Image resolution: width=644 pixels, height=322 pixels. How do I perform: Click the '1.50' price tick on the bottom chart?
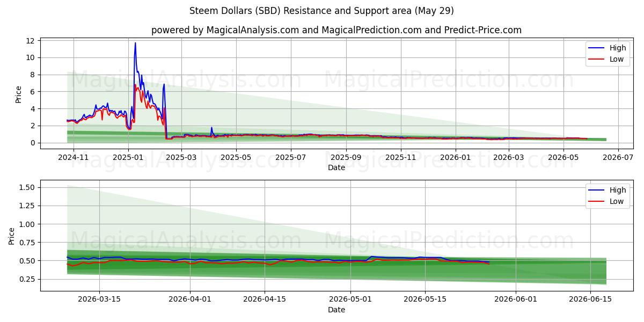click(x=27, y=187)
